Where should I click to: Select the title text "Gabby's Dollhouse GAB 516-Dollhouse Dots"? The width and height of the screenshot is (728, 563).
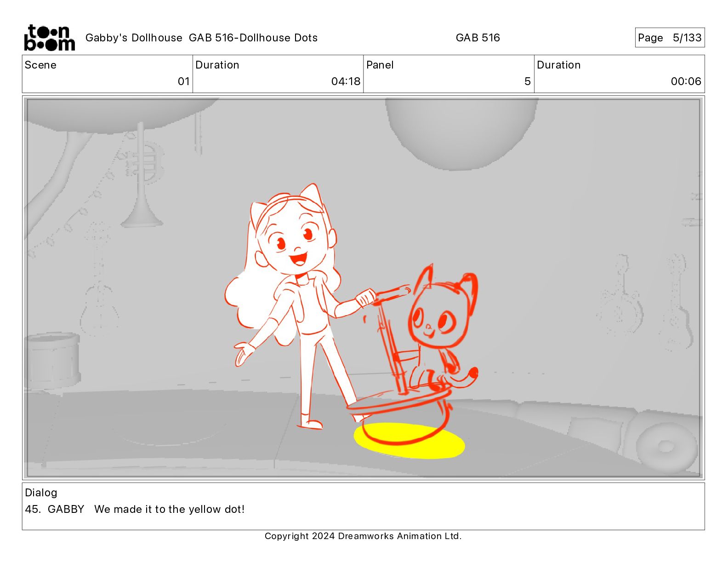(201, 38)
